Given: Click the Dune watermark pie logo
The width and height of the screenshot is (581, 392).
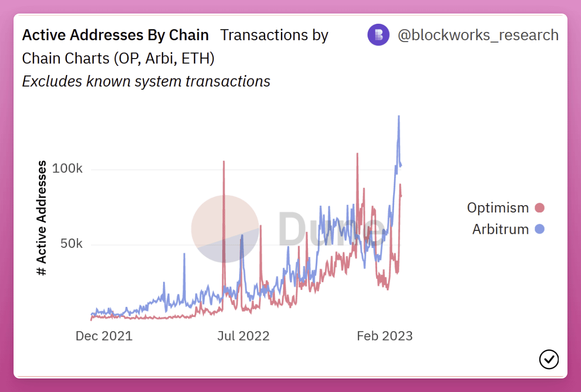Looking at the screenshot, I should pos(225,229).
